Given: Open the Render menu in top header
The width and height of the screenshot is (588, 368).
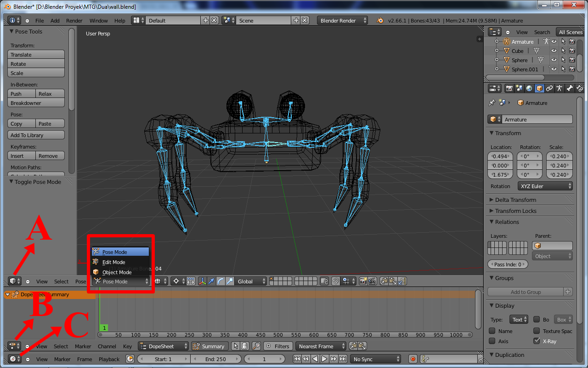Looking at the screenshot, I should 74,21.
